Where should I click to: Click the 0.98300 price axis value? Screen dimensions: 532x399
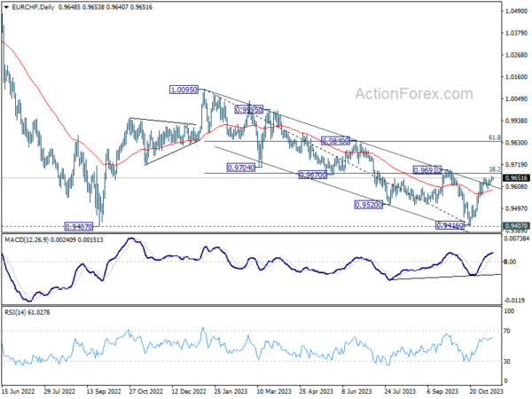coord(516,143)
